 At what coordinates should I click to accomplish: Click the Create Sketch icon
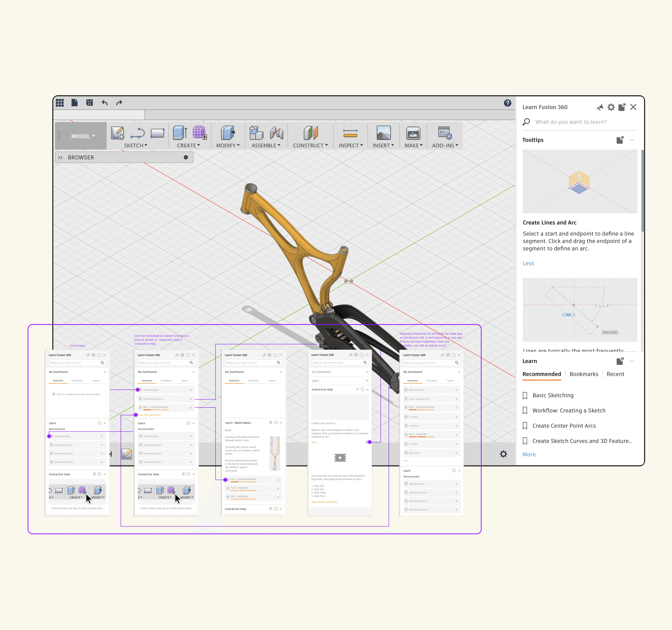pos(117,133)
